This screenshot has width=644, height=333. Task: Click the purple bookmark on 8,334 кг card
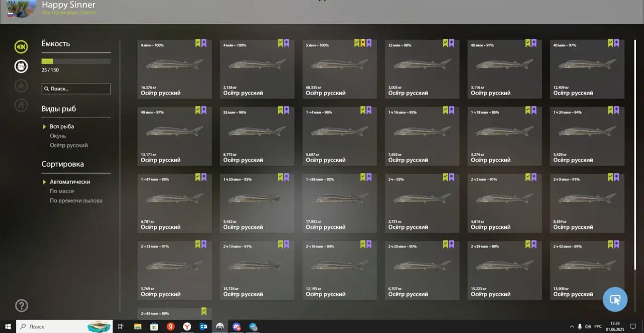[616, 177]
